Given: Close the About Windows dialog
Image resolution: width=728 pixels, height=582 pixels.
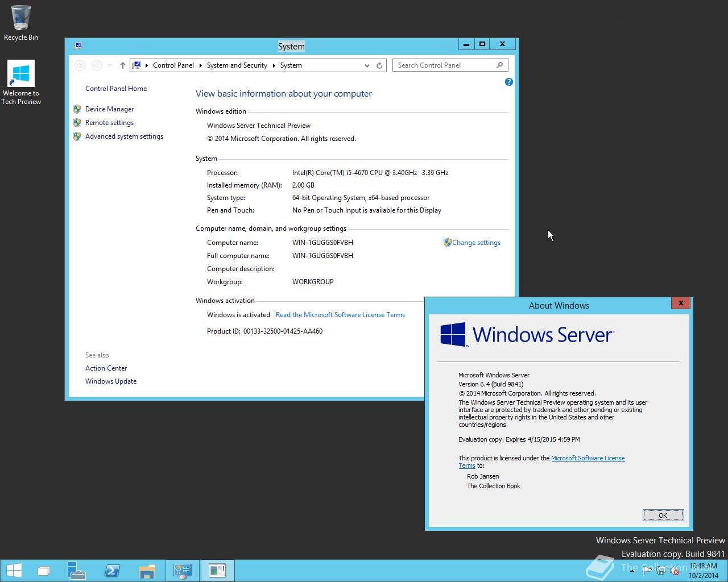Looking at the screenshot, I should point(681,303).
